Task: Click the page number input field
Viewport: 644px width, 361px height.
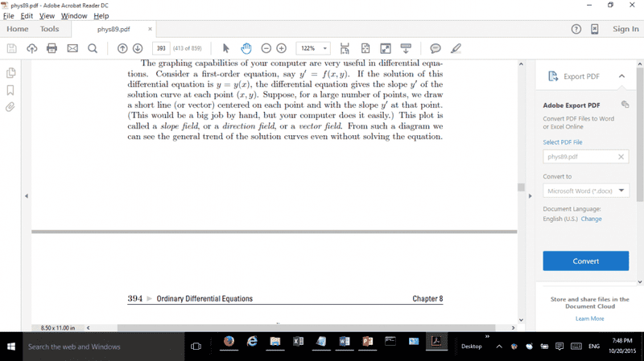Action: (x=160, y=48)
